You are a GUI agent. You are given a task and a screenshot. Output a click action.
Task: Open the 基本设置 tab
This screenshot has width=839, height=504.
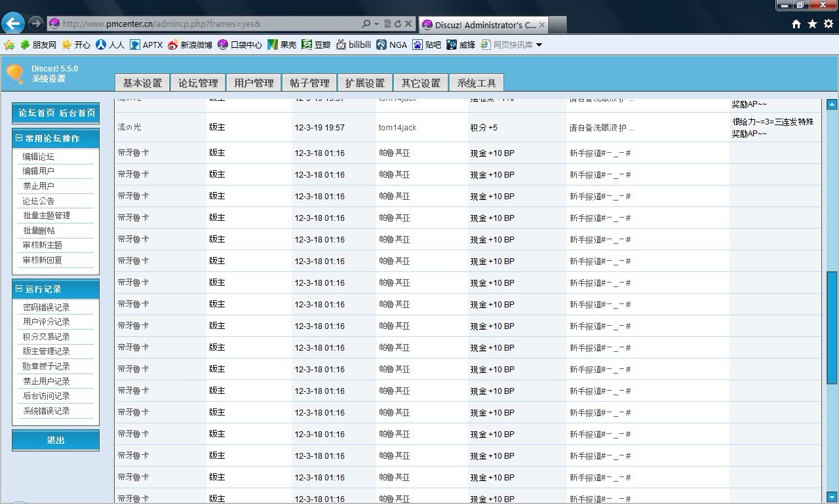142,83
